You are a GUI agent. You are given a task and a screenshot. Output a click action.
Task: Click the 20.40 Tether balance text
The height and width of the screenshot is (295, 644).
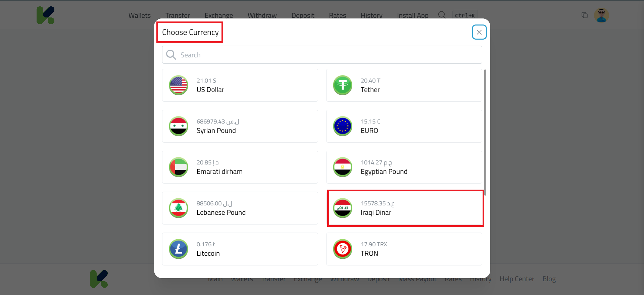click(x=370, y=81)
